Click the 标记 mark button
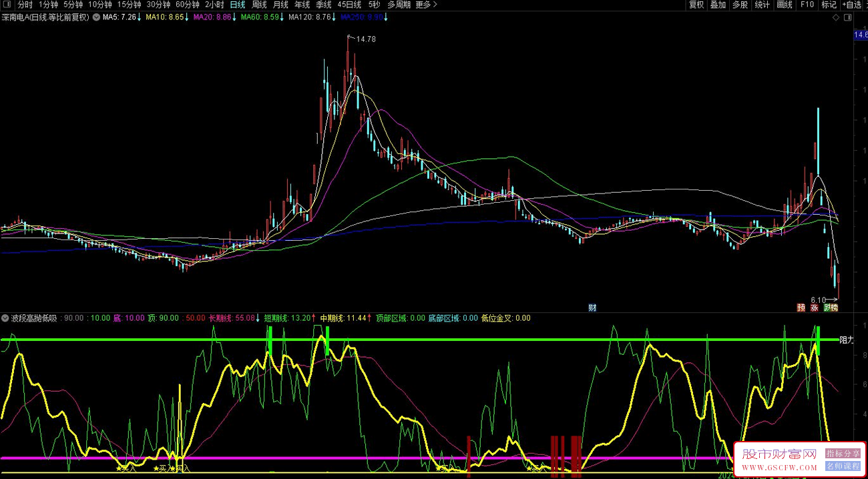868x479 pixels. pyautogui.click(x=829, y=5)
